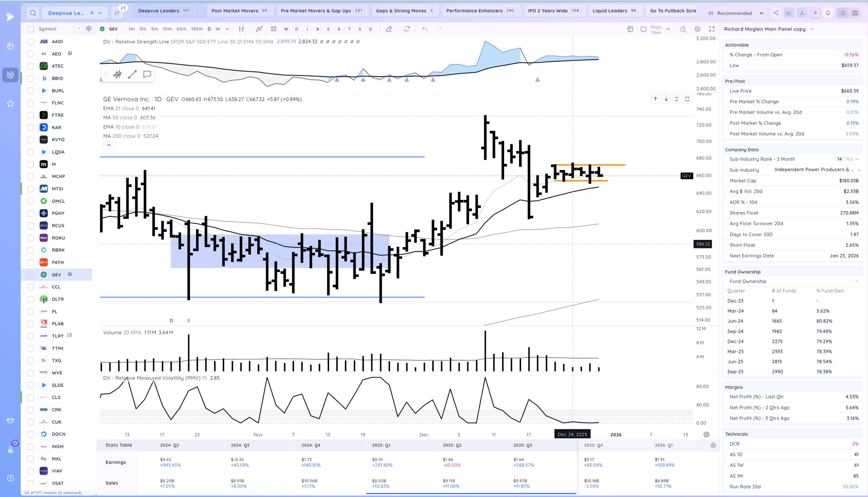The image size is (868, 497).
Task: Click the alerts bell icon
Action: pyautogui.click(x=828, y=13)
